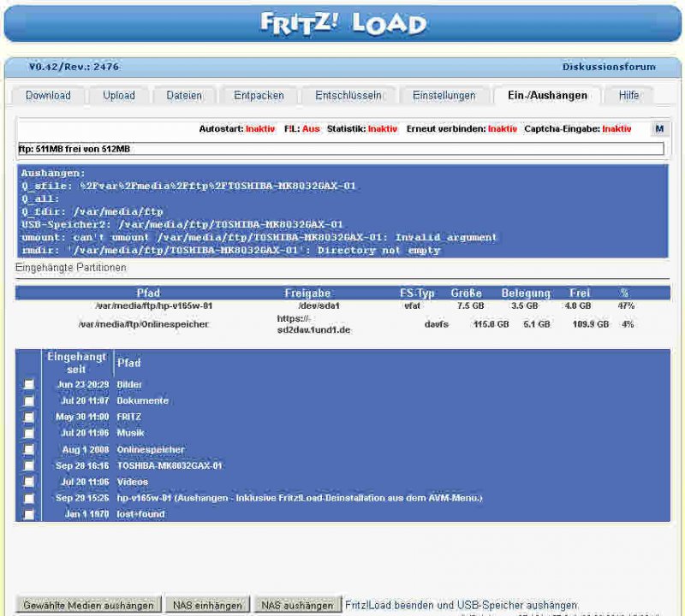The height and width of the screenshot is (616, 685).
Task: Open the Hilfe tab
Action: [x=628, y=95]
